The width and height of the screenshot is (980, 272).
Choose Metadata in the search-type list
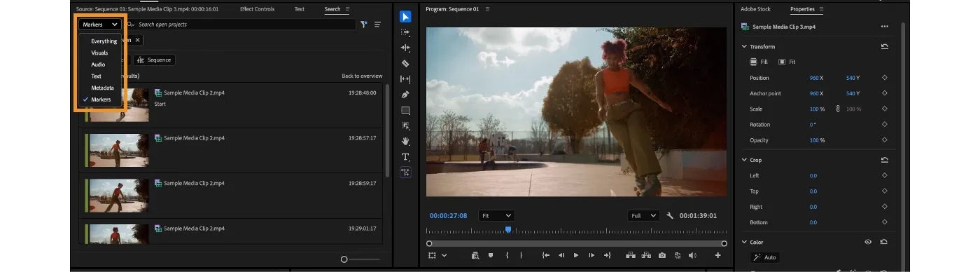102,88
